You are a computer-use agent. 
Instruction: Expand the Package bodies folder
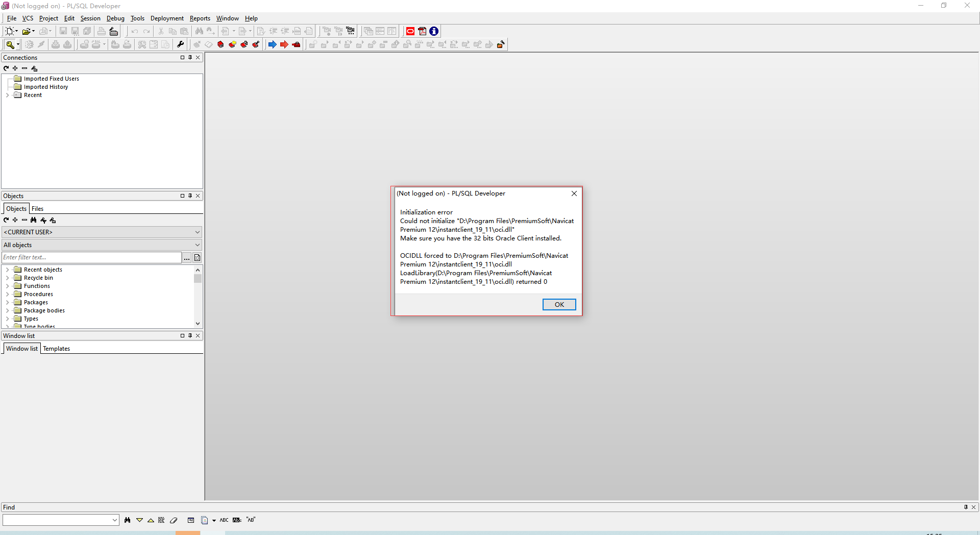pos(8,311)
